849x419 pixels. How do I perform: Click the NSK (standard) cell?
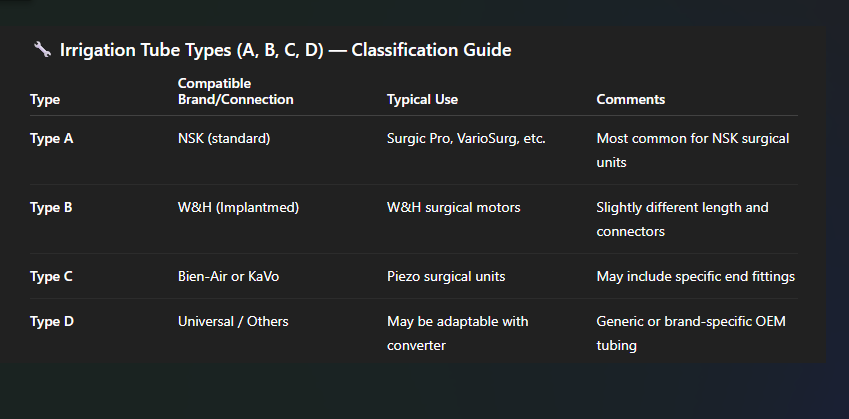(x=224, y=139)
